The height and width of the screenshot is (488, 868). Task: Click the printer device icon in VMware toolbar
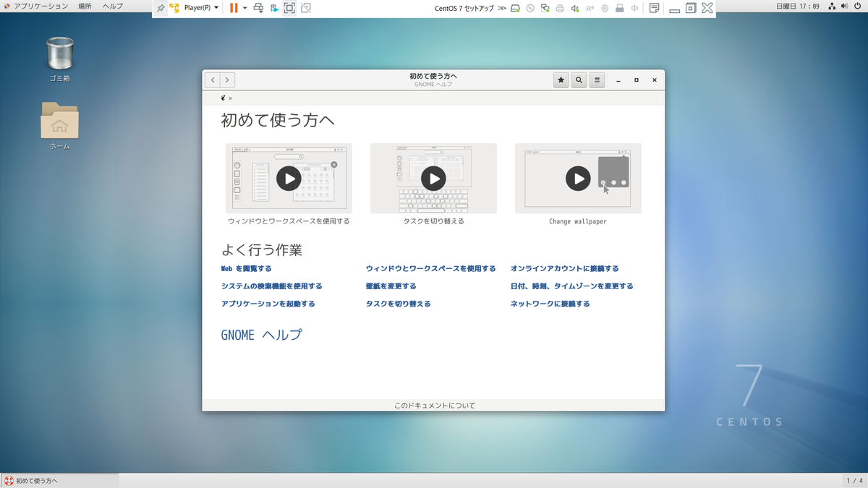[x=561, y=8]
